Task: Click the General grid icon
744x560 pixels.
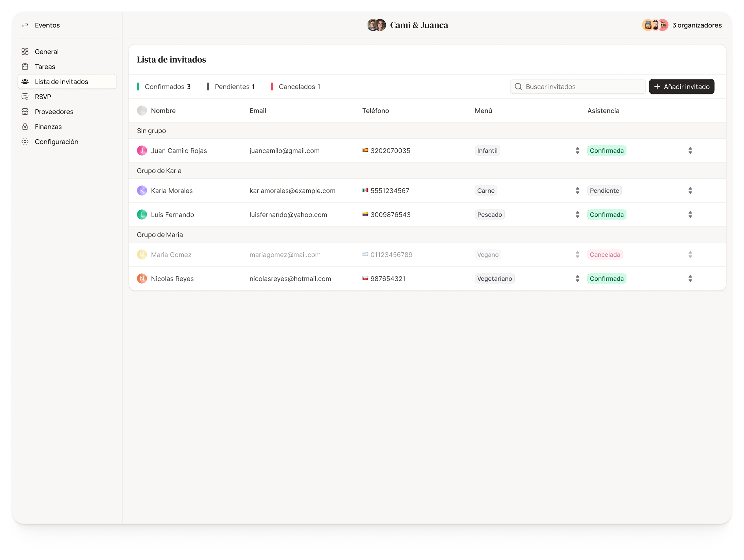Action: point(25,51)
